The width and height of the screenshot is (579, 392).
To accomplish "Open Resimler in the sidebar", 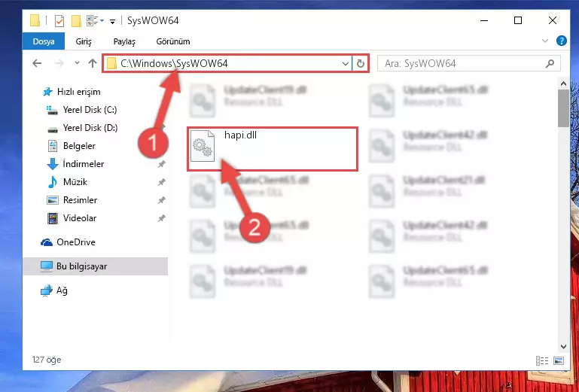I will point(80,200).
